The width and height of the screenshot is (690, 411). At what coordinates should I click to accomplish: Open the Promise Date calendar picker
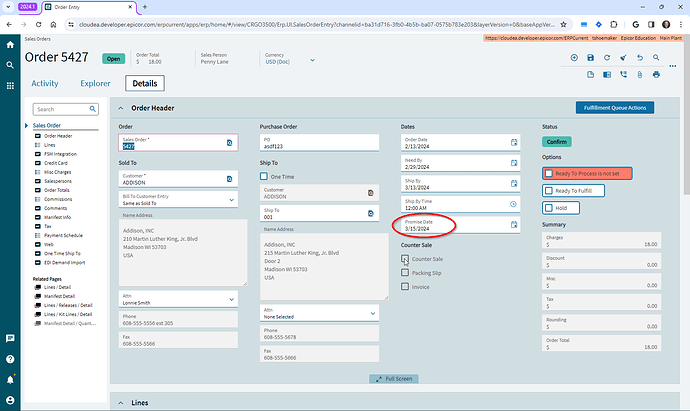pos(514,225)
